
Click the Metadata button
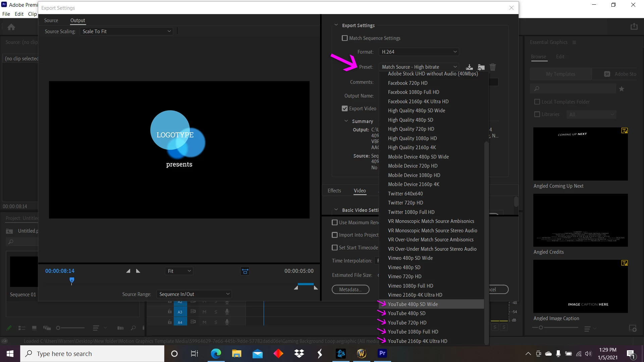[x=350, y=290]
